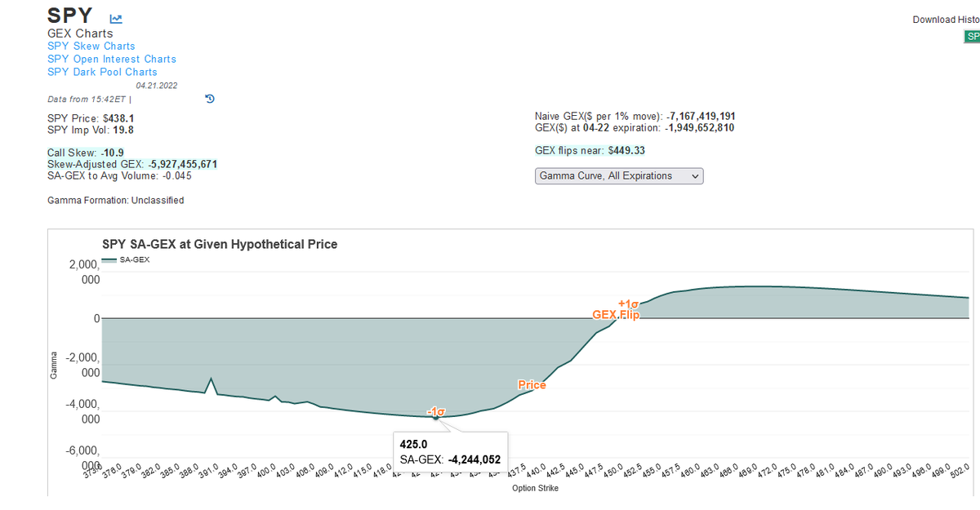The height and width of the screenshot is (510, 980).
Task: Click GEX($) at 04-22 expiration text
Action: [x=635, y=128]
